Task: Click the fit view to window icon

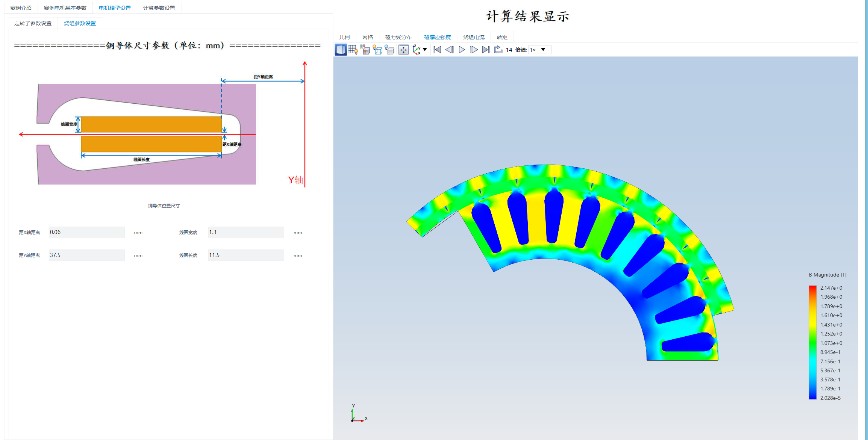Action: pos(403,50)
